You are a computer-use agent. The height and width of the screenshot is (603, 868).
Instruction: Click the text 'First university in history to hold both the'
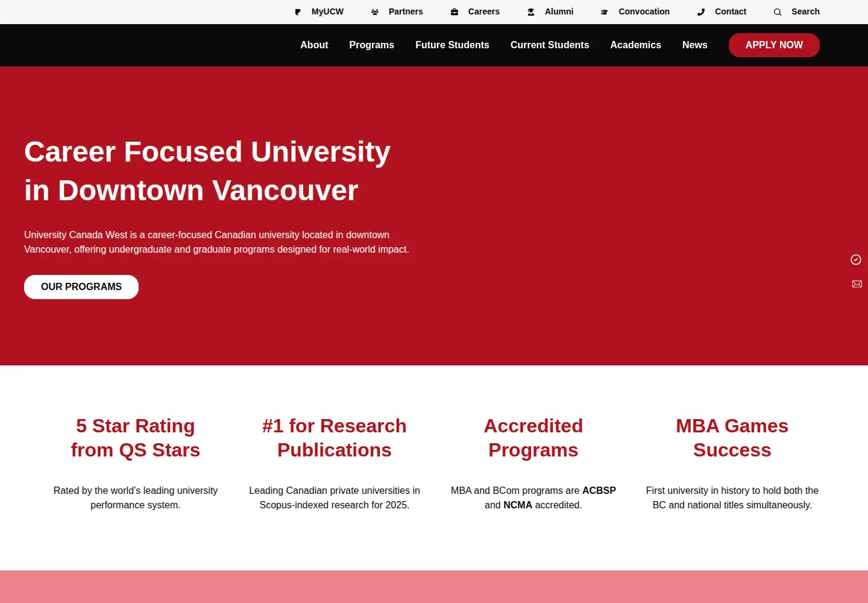tap(732, 490)
